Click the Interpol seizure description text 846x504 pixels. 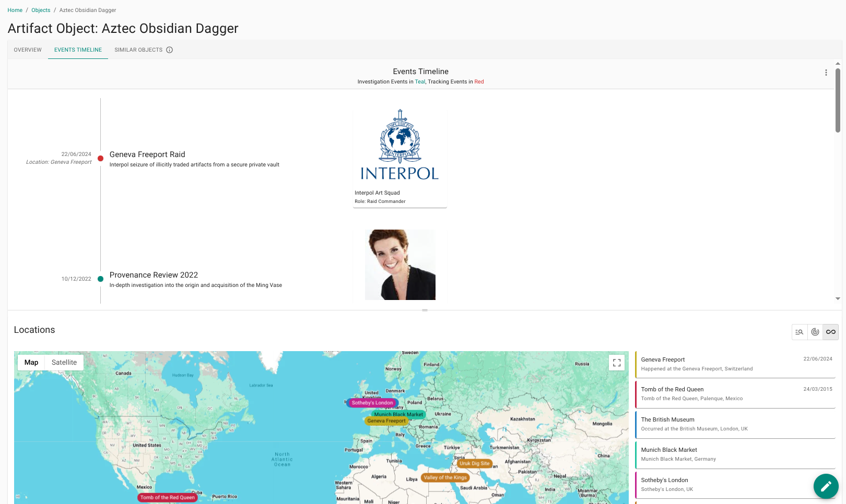tap(194, 165)
